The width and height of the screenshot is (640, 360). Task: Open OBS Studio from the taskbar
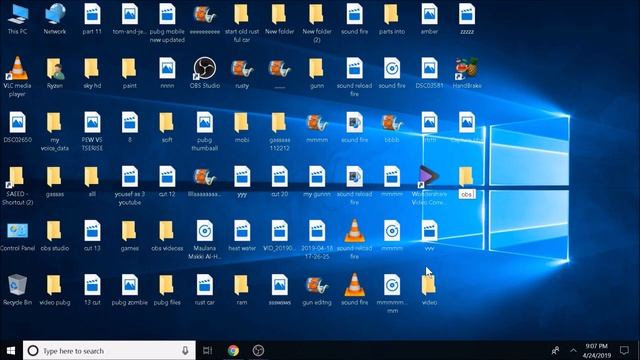258,351
